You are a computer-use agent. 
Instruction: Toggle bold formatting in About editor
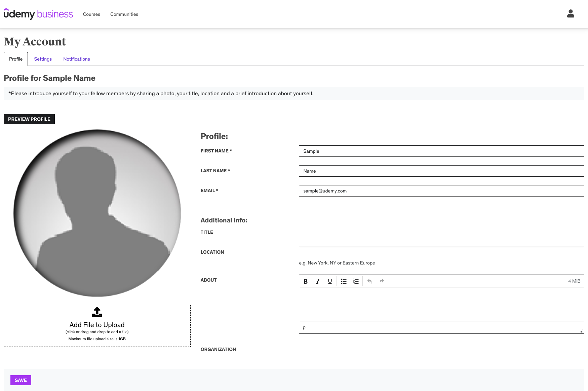pyautogui.click(x=306, y=281)
